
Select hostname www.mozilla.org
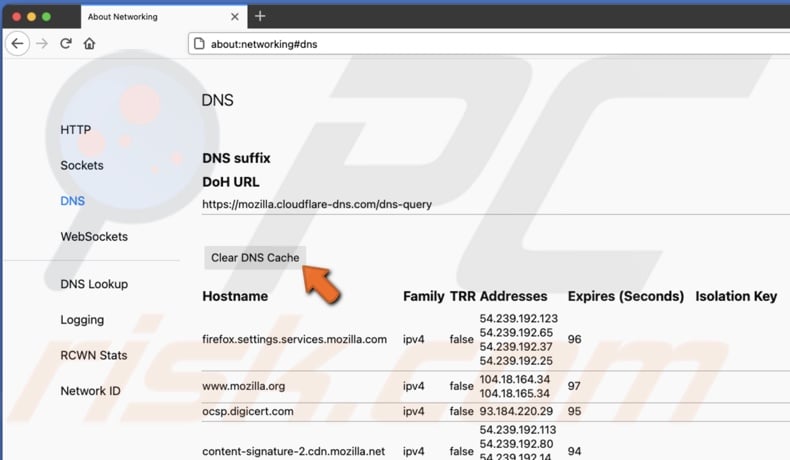tap(243, 386)
